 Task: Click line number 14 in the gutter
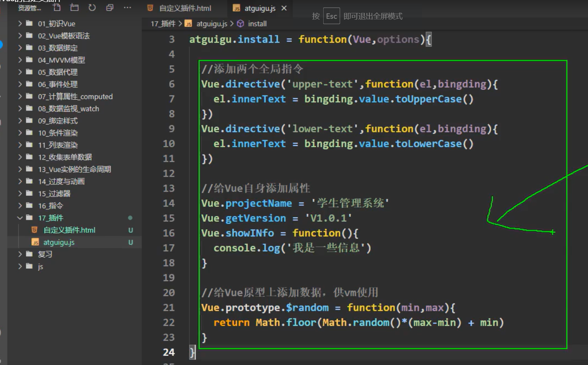pyautogui.click(x=169, y=203)
